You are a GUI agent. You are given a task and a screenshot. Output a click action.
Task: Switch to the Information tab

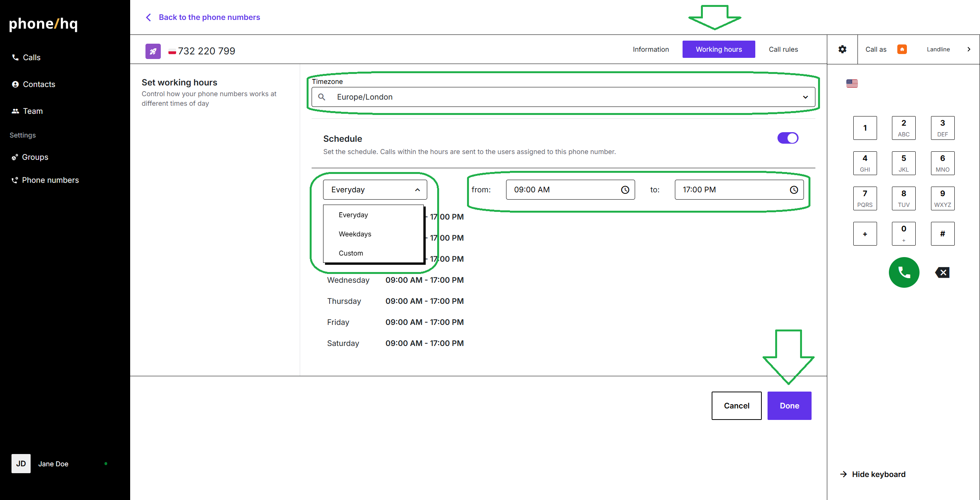[650, 49]
